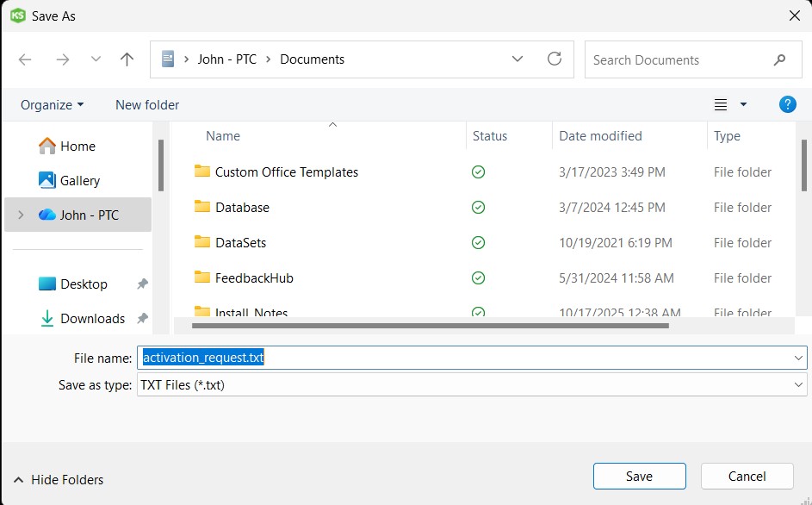Expand the John - PTC tree node
This screenshot has height=505, width=812.
[x=21, y=215]
